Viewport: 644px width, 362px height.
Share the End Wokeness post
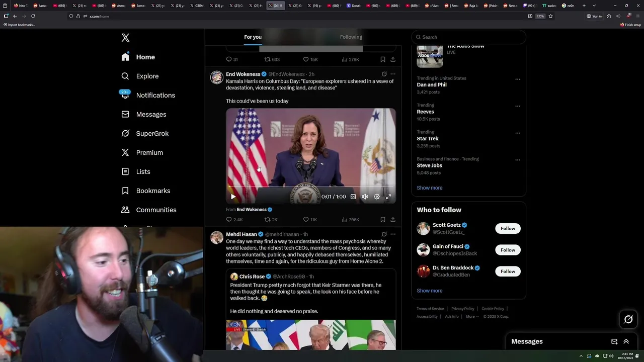point(393,220)
